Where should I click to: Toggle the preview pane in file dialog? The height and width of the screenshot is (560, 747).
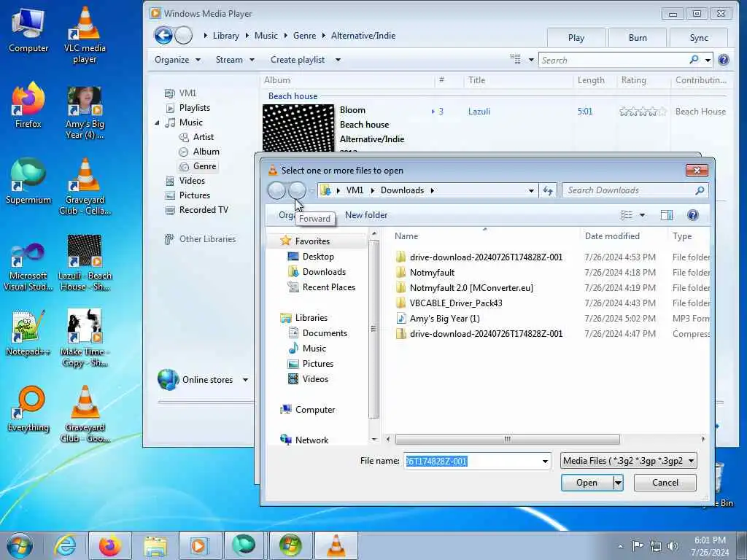click(667, 215)
